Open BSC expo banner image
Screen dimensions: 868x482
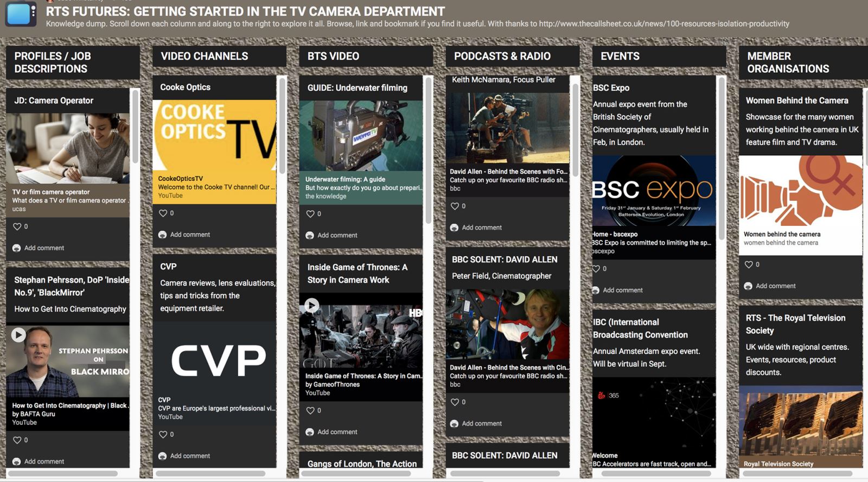654,191
